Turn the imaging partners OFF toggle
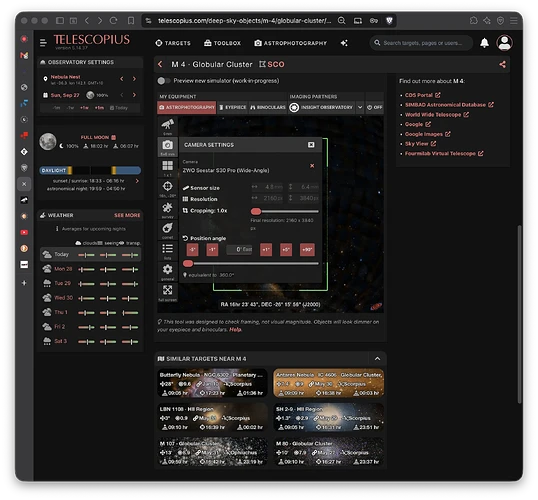538x500 pixels. pos(374,107)
